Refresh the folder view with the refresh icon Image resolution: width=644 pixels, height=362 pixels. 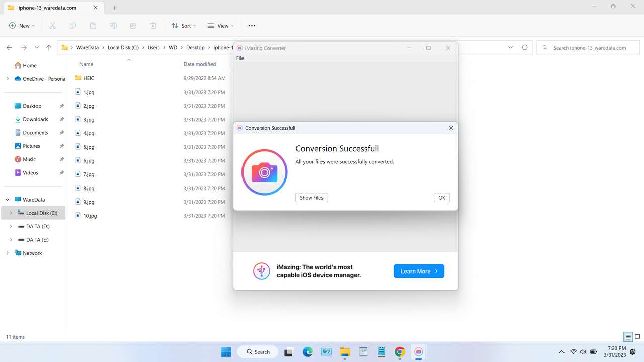point(525,47)
